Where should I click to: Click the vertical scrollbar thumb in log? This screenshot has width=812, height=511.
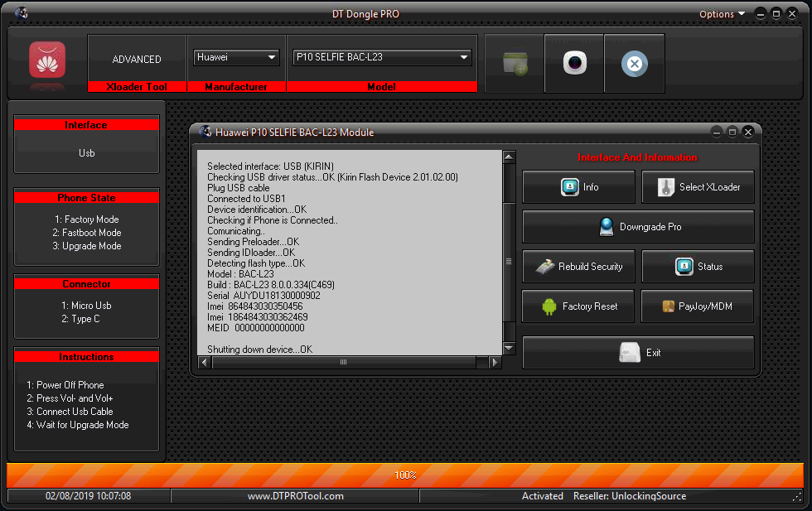pyautogui.click(x=509, y=262)
